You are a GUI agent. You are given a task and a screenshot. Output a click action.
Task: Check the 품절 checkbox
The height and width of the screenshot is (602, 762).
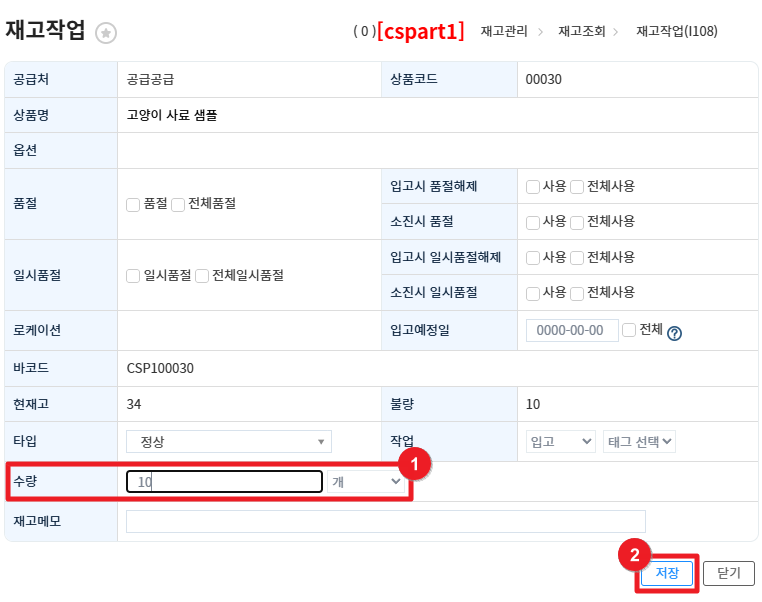(x=133, y=204)
